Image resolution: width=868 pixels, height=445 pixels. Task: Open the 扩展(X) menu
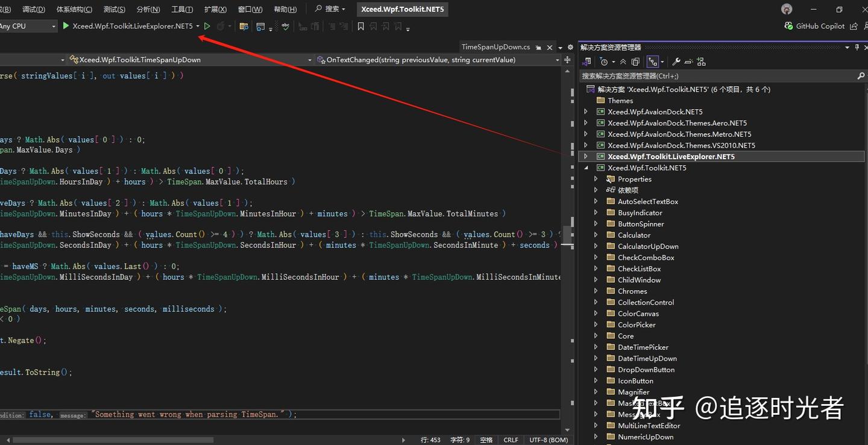[x=215, y=9]
